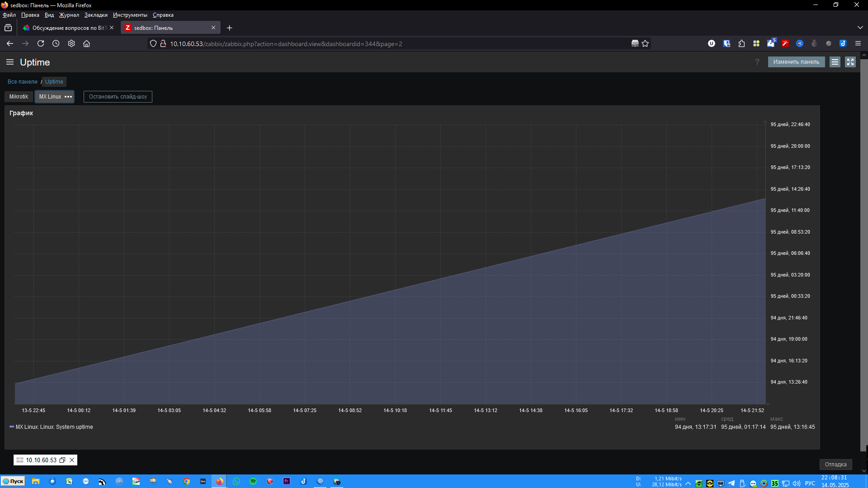Click Остановить слайд-шоу button
This screenshot has width=868, height=488.
pos(118,97)
